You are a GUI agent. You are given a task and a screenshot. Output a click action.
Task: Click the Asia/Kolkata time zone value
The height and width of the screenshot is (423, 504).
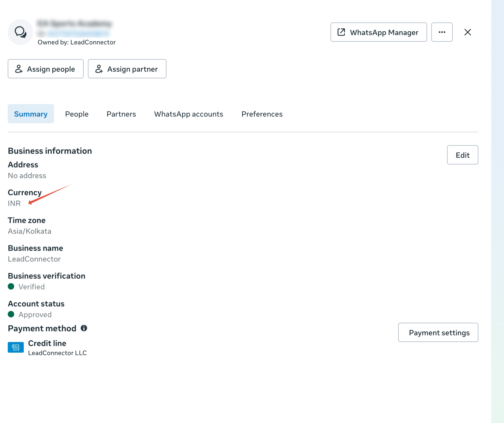click(29, 231)
